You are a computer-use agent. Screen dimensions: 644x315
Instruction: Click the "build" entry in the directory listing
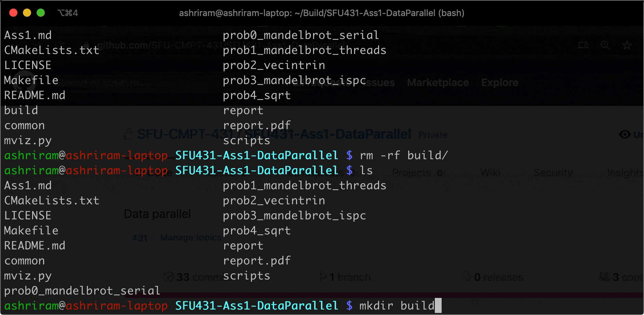(x=21, y=110)
